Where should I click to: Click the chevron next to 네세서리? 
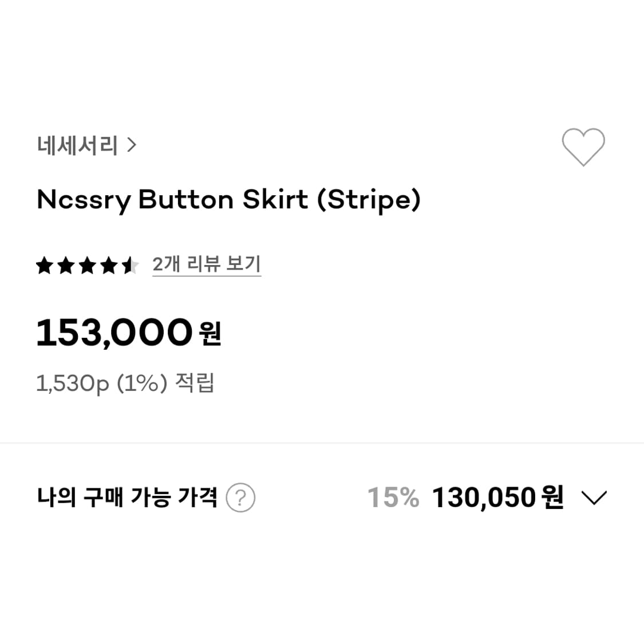132,145
